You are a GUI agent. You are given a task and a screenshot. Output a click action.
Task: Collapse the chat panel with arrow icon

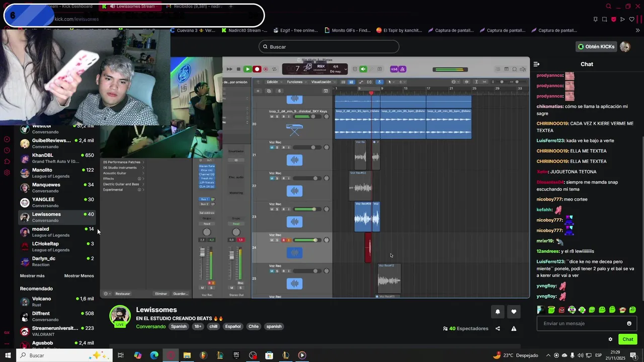(536, 64)
